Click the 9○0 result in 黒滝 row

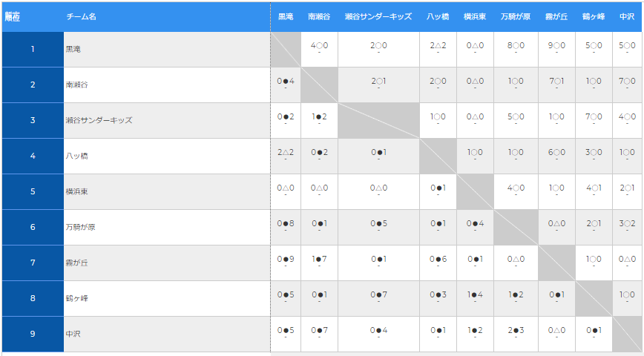pos(556,45)
